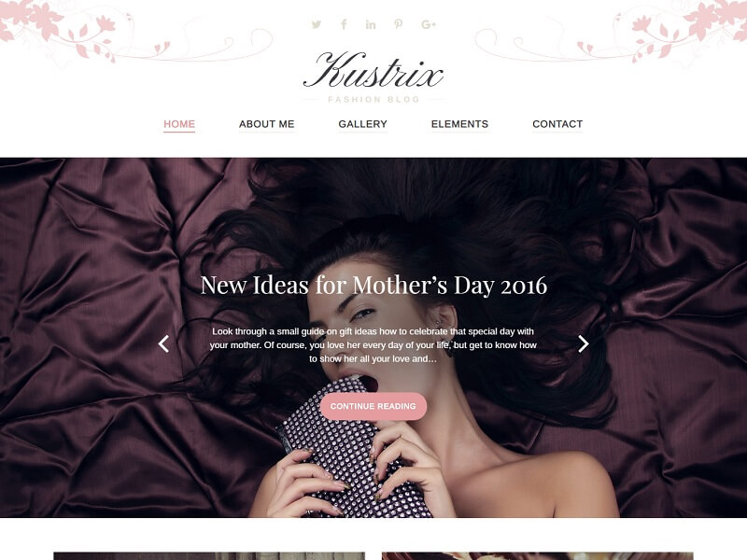Open the Facebook social icon
This screenshot has height=560, width=747.
click(x=344, y=24)
